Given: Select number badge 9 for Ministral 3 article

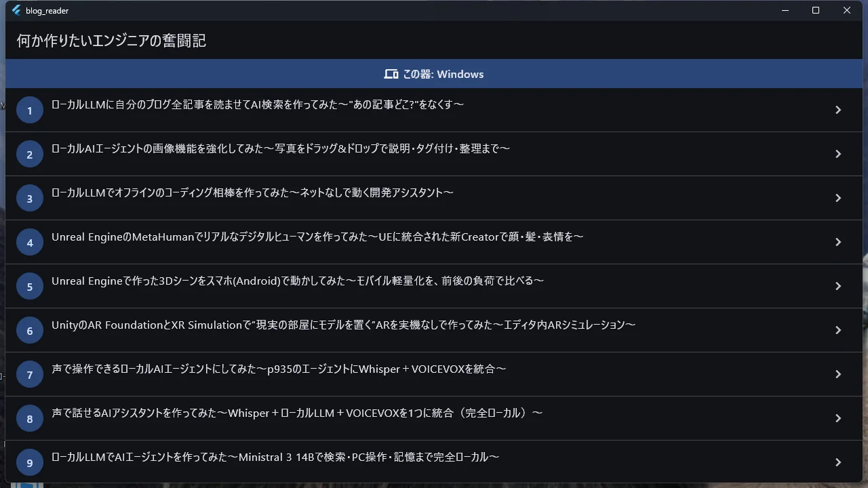Looking at the screenshot, I should click(30, 462).
